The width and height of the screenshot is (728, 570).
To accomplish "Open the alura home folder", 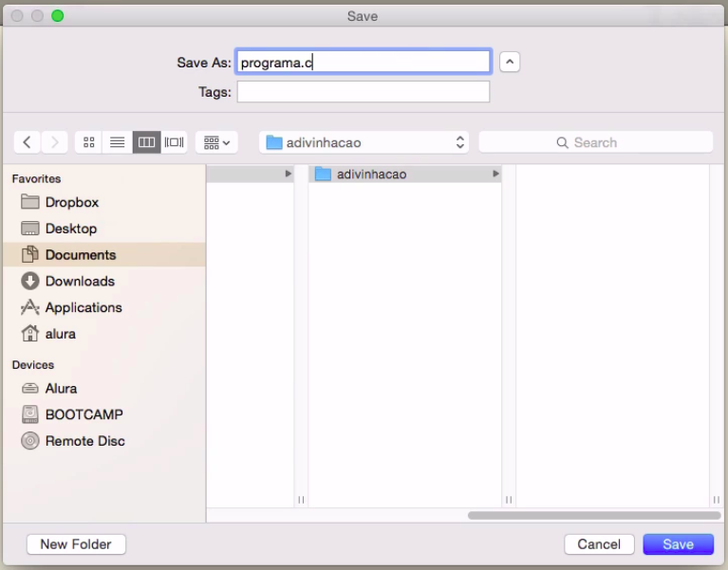I will point(60,334).
